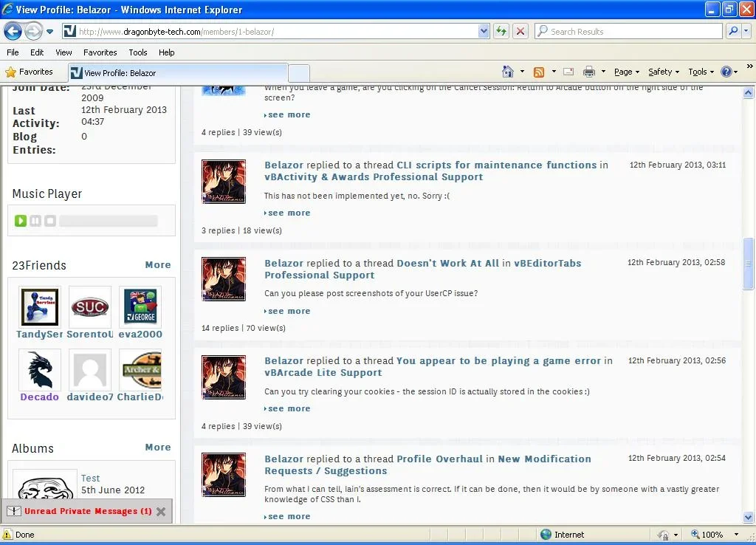Click the Music Player progress bar
756x545 pixels.
click(x=109, y=221)
